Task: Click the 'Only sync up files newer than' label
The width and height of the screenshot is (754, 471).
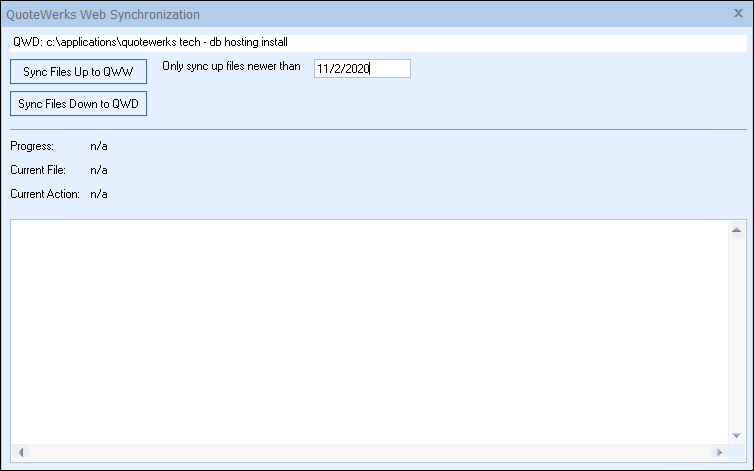Action: (x=231, y=66)
